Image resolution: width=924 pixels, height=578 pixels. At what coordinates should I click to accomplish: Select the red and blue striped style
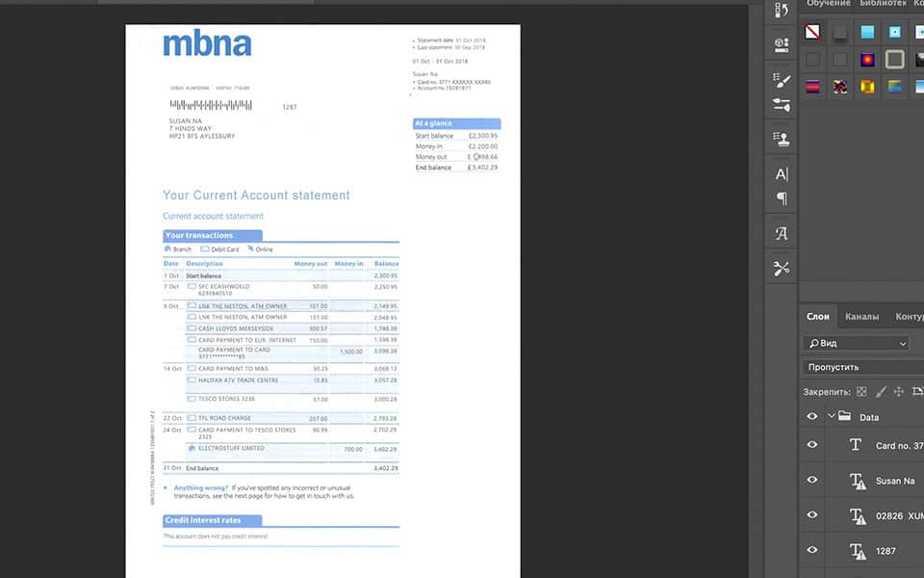point(812,88)
